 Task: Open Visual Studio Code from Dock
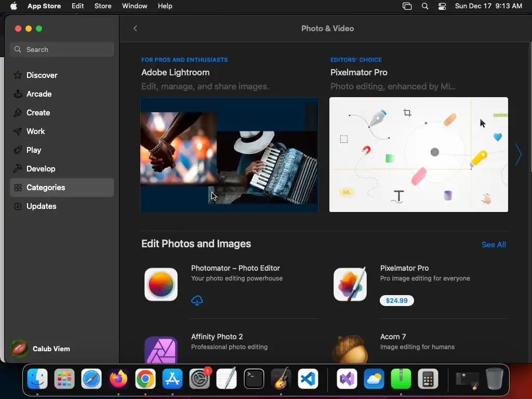pyautogui.click(x=308, y=378)
